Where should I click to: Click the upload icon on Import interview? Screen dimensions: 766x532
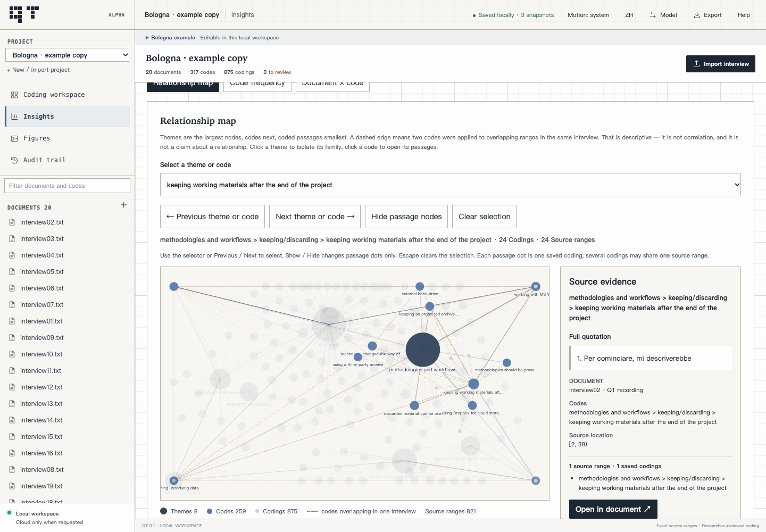(x=696, y=64)
